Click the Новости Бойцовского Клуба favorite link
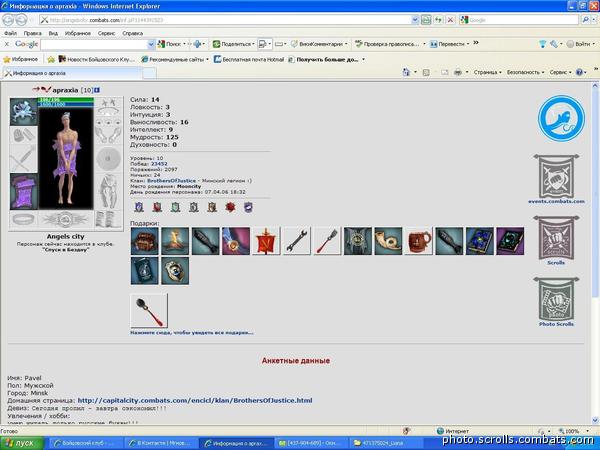 pyautogui.click(x=96, y=59)
